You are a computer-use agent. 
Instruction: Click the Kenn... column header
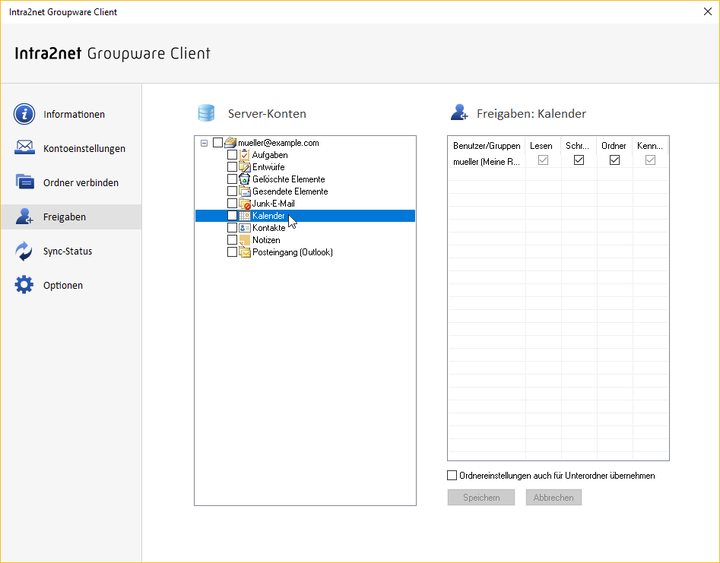pos(650,146)
